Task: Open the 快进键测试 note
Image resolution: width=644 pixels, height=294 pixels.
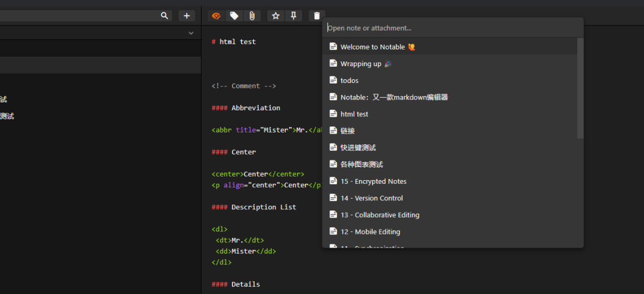Action: pyautogui.click(x=450, y=148)
